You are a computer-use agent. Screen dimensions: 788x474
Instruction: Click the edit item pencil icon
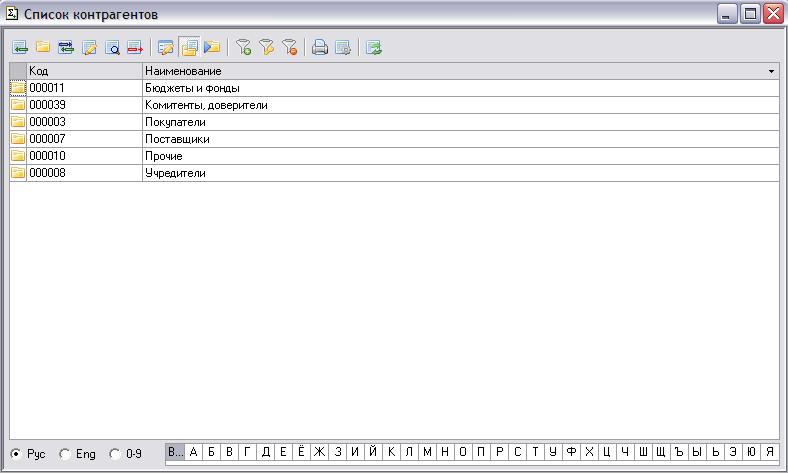click(x=89, y=47)
